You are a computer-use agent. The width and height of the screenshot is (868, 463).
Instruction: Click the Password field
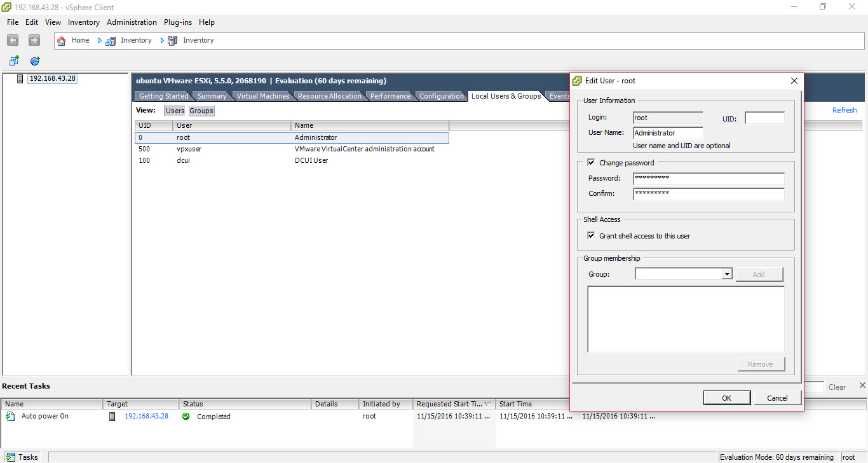709,179
